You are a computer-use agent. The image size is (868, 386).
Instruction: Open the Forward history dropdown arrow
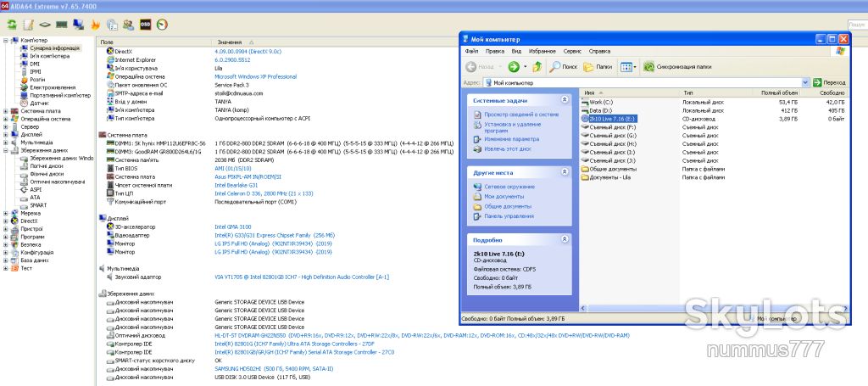525,67
